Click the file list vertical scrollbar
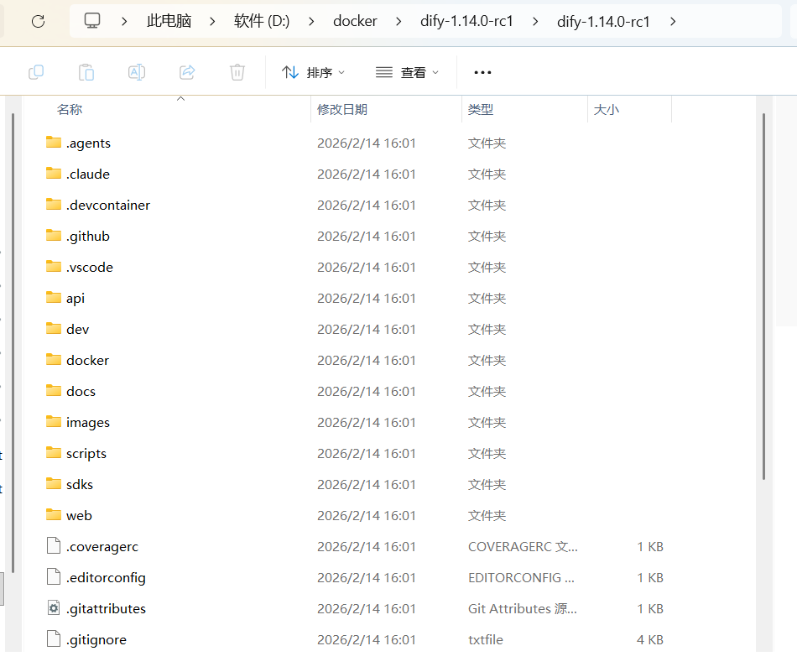 [763, 296]
